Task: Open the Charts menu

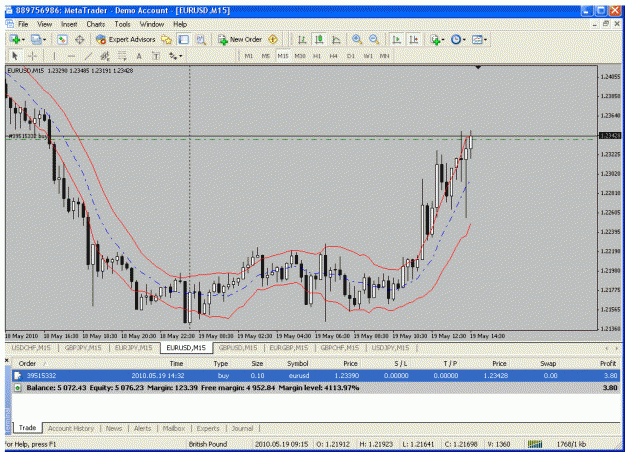Action: pos(96,24)
